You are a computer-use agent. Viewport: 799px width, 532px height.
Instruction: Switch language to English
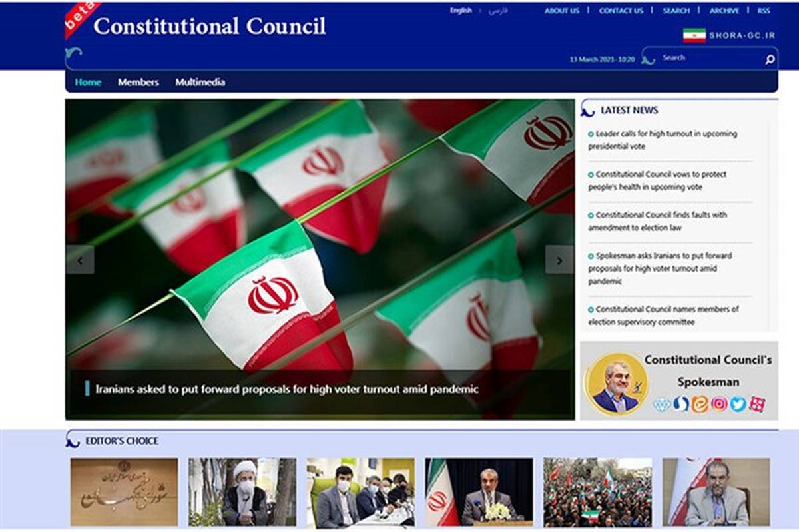tap(461, 11)
